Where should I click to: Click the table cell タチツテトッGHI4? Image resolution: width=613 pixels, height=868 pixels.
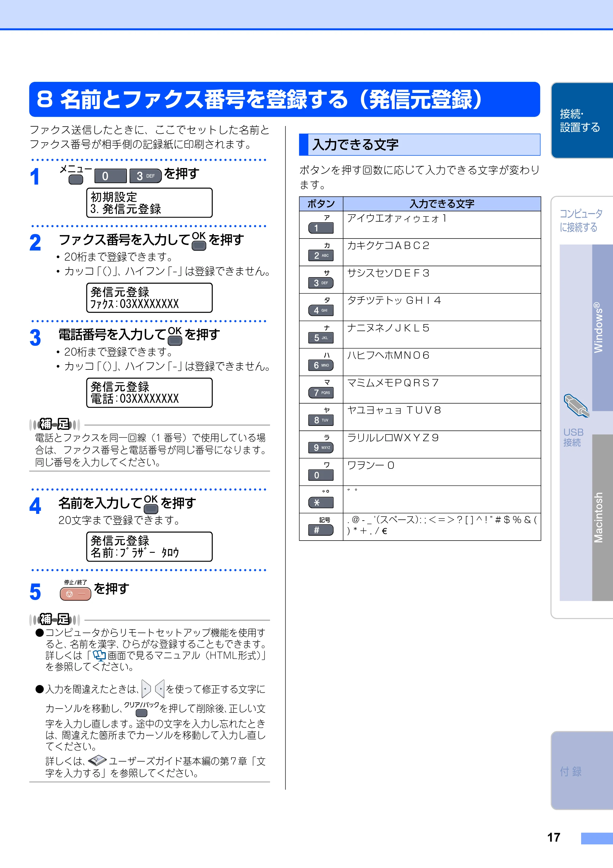442,307
